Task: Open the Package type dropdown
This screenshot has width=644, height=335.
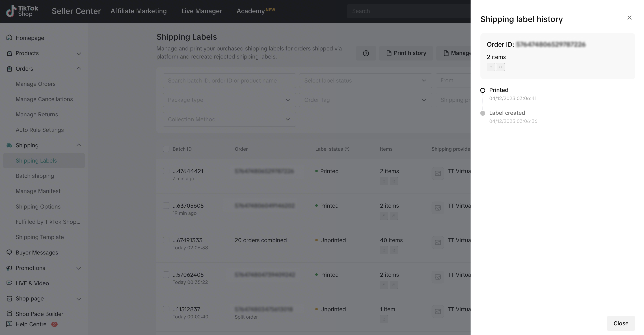Action: coord(229,100)
